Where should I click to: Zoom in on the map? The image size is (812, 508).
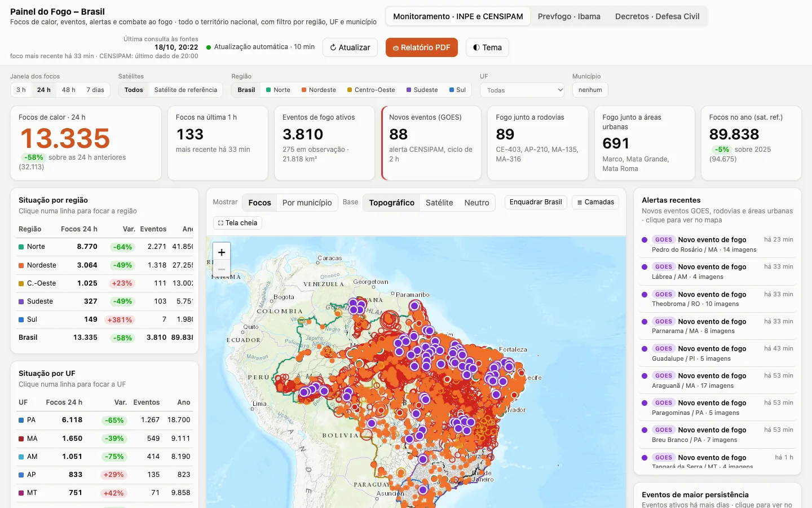click(x=222, y=252)
